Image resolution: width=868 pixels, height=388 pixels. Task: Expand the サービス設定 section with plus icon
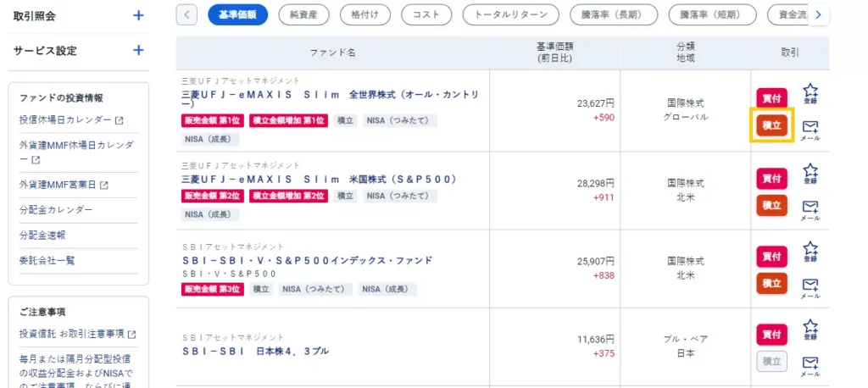(138, 50)
